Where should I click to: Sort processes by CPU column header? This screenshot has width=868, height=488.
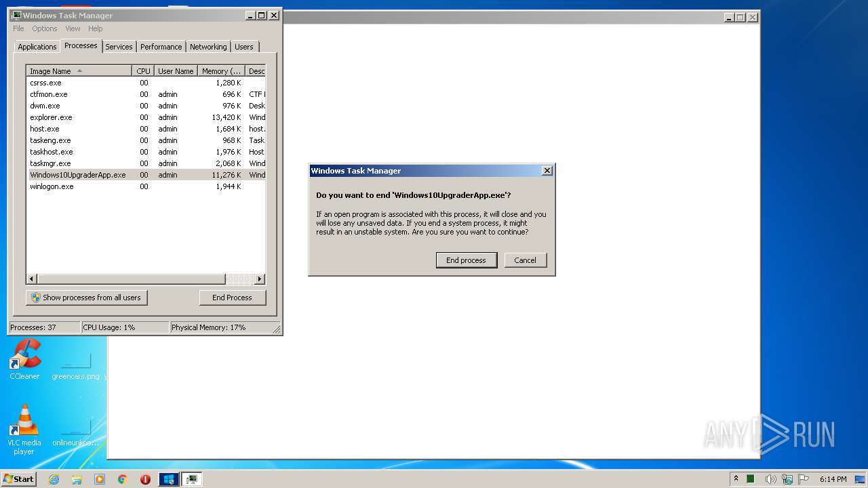(x=143, y=70)
